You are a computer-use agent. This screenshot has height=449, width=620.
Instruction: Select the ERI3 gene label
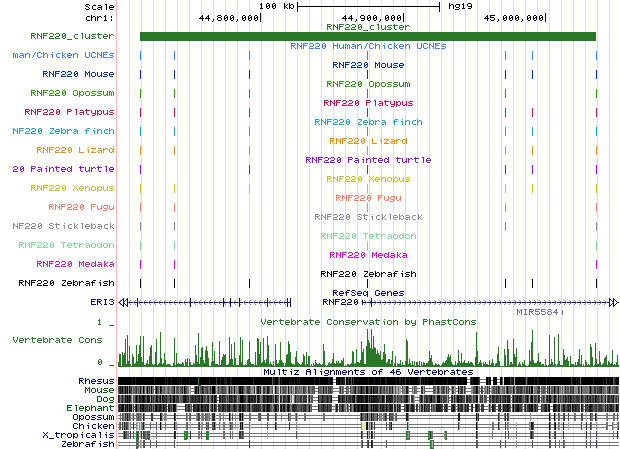[x=102, y=301]
